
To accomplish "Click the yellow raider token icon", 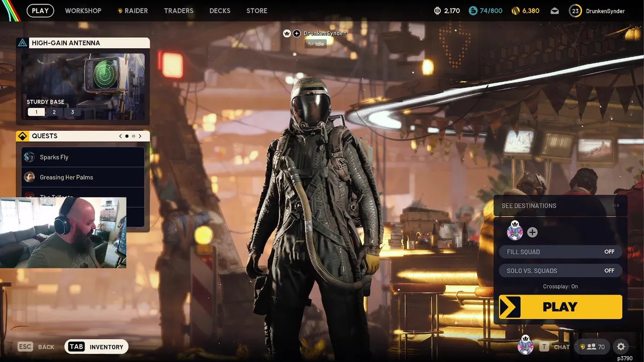I will pos(515,11).
